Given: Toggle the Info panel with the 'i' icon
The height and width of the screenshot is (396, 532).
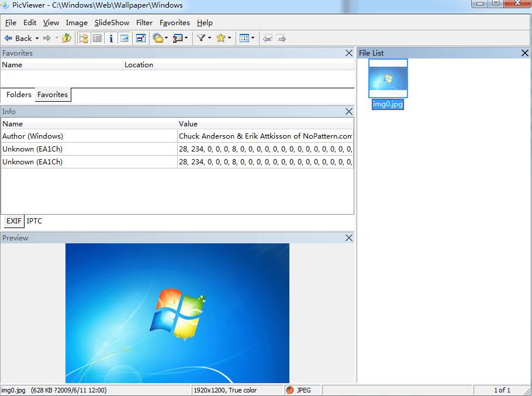Looking at the screenshot, I should (x=111, y=39).
